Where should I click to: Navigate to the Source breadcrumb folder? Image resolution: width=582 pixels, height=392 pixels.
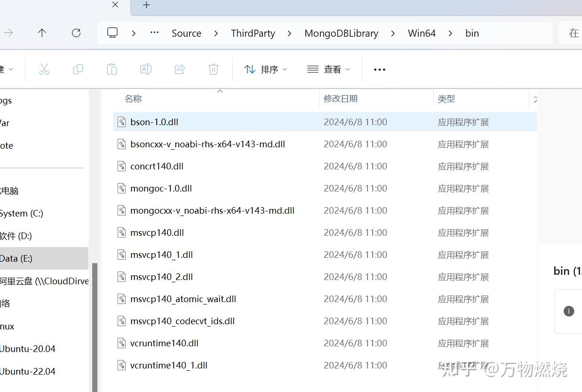pyautogui.click(x=186, y=33)
